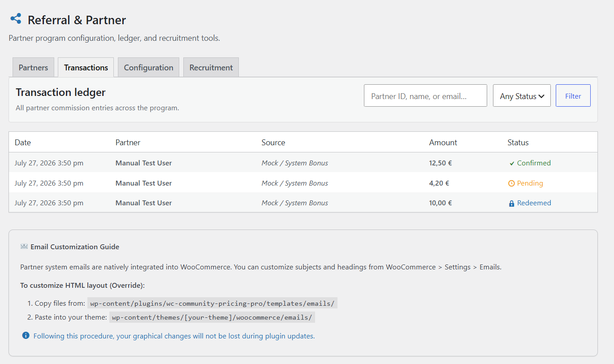Click the 'Partner system emails are natively integrated' sentence
This screenshot has height=364, width=614.
click(x=261, y=267)
